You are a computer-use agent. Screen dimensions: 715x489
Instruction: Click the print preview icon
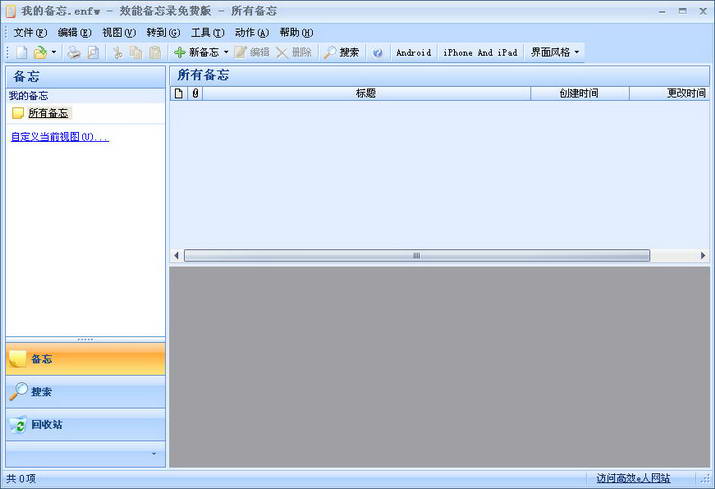coord(93,52)
